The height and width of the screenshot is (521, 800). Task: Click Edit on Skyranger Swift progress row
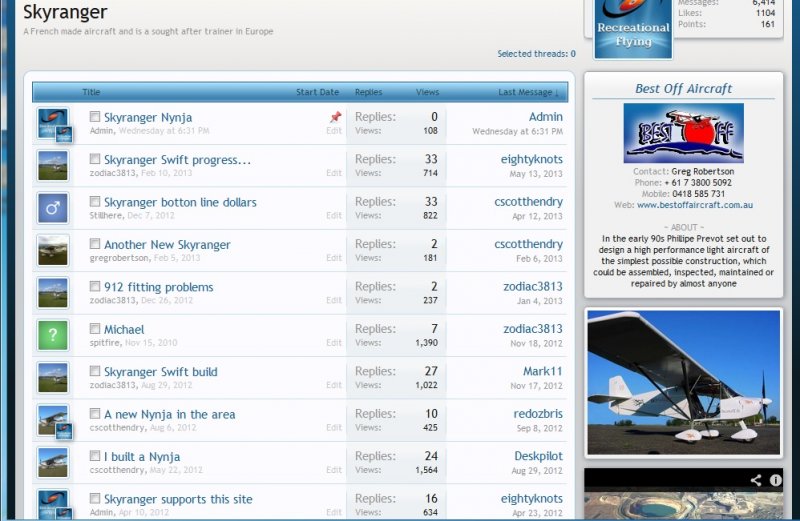(334, 173)
